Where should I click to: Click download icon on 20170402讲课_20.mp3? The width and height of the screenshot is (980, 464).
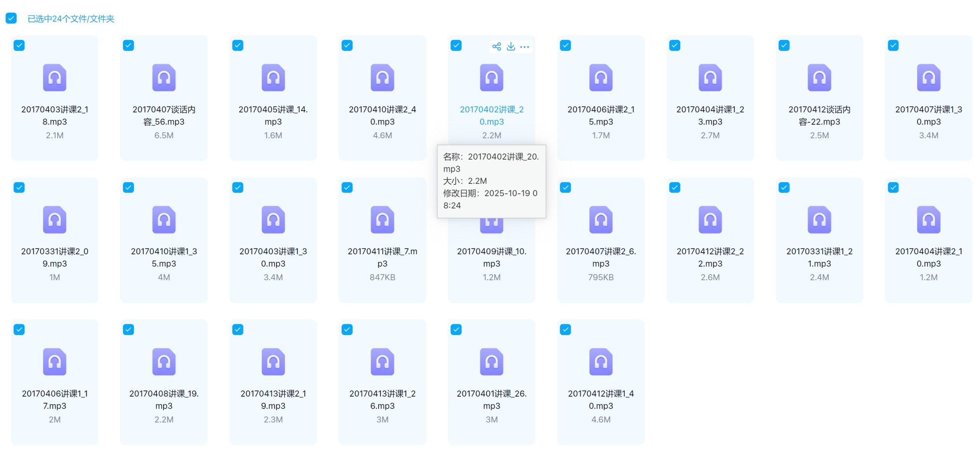511,46
